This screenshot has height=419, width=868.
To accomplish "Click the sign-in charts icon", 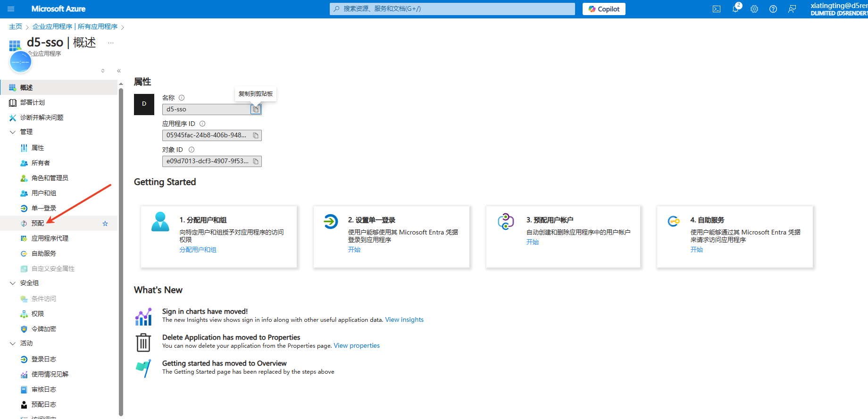I will (143, 317).
